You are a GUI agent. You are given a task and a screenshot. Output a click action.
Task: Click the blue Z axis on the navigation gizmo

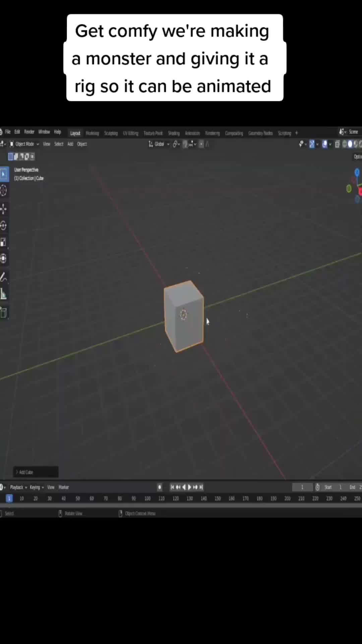click(x=357, y=172)
